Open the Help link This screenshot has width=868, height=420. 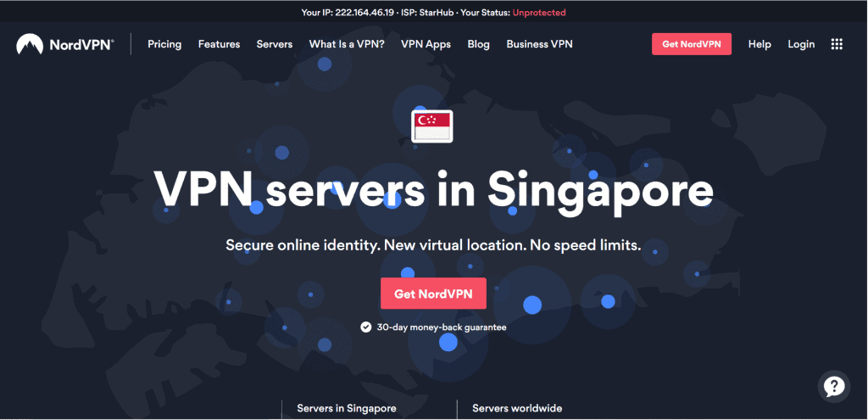[759, 44]
